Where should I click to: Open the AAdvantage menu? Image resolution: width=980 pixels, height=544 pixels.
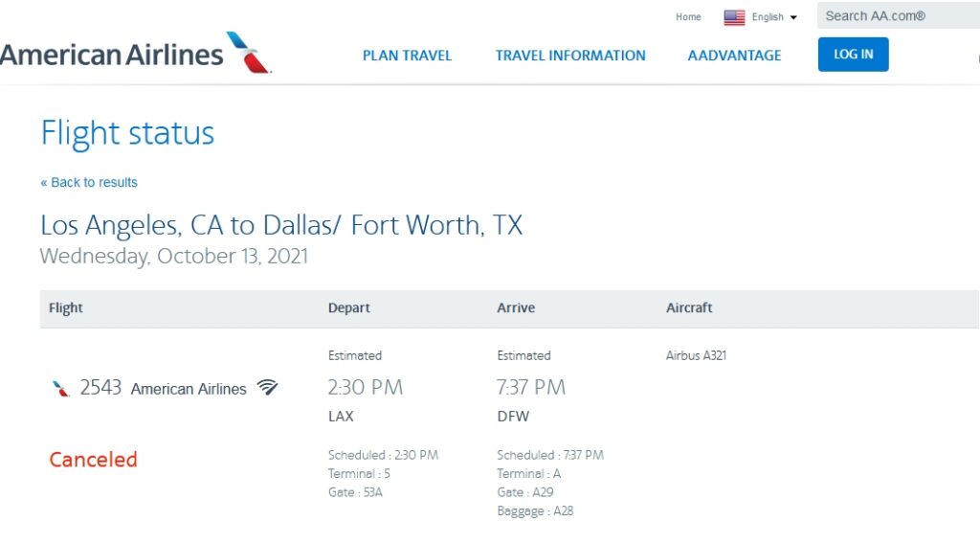coord(734,56)
